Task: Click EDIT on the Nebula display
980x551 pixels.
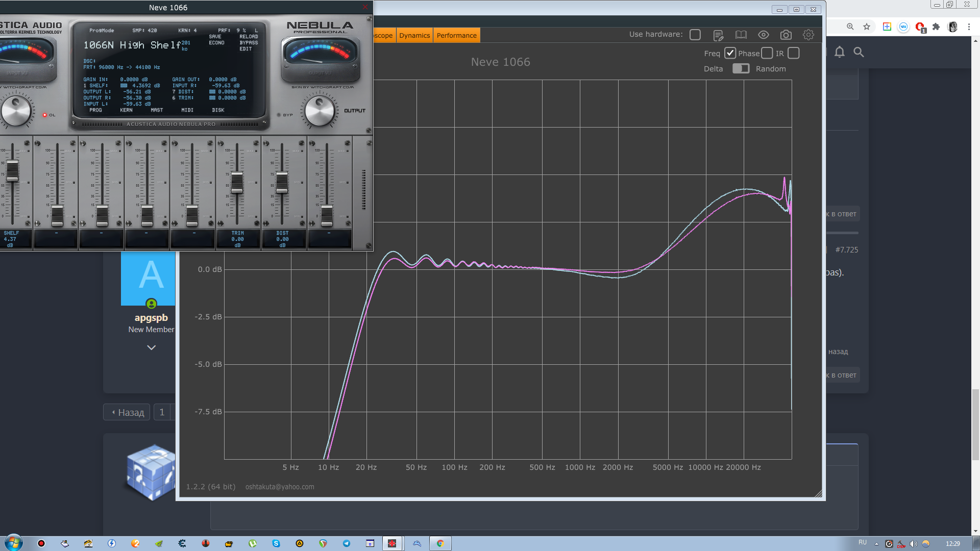Action: click(246, 49)
